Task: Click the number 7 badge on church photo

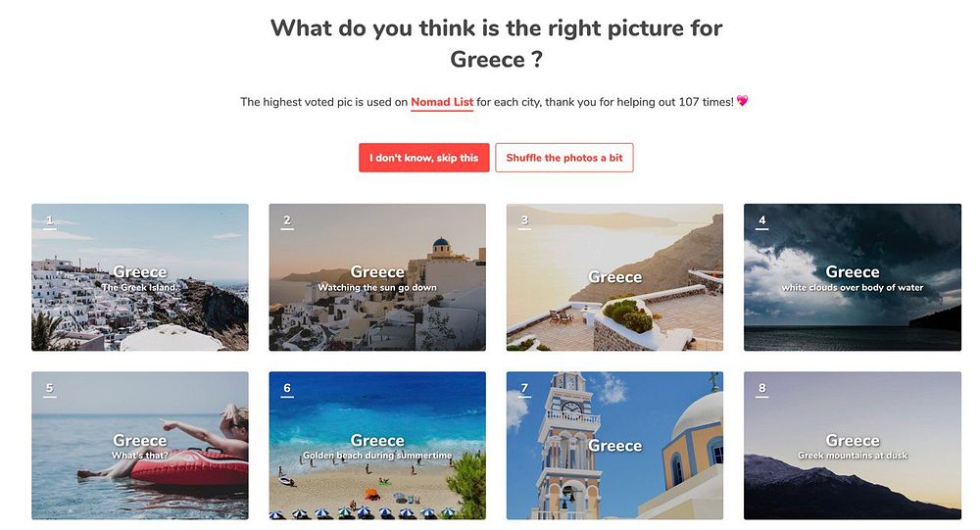Action: pos(524,389)
